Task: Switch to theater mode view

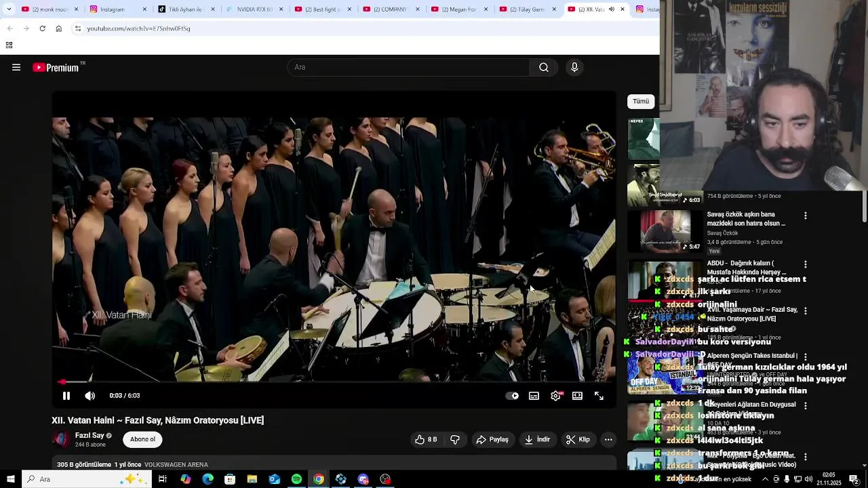Action: tap(578, 396)
